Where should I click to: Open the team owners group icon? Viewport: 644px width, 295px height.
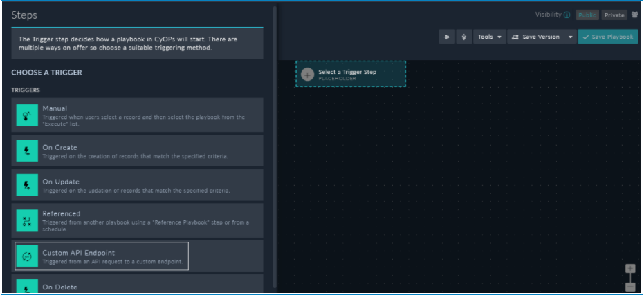[634, 15]
